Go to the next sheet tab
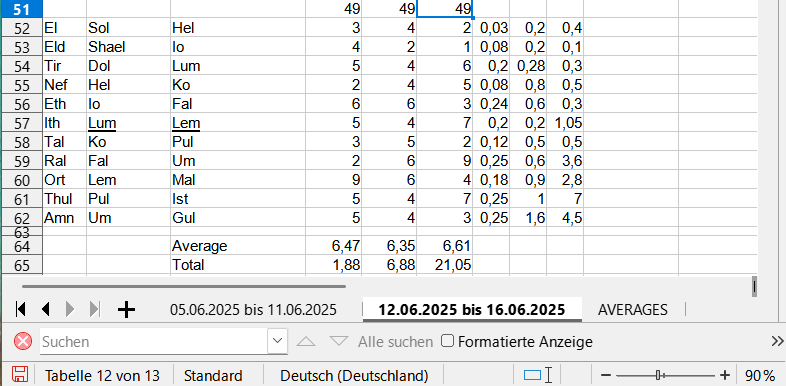The height and width of the screenshot is (386, 786). pos(70,309)
